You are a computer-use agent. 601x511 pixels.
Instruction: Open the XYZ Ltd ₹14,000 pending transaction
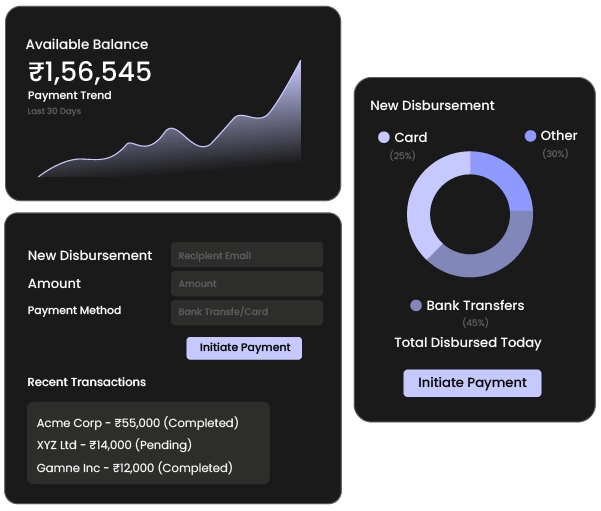click(113, 445)
